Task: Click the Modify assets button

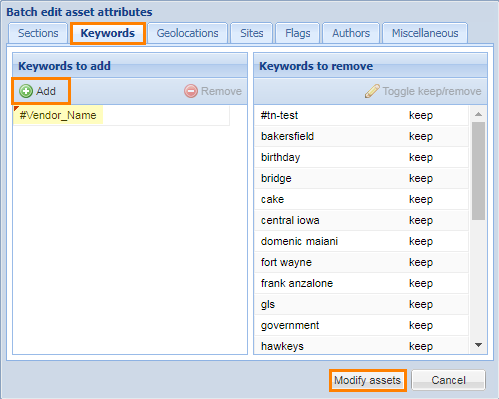Action: tap(368, 380)
